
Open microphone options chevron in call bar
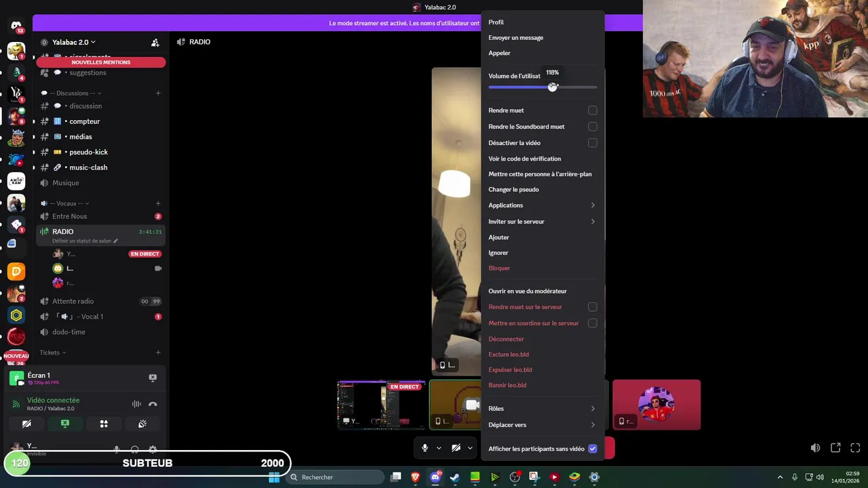[x=439, y=448]
